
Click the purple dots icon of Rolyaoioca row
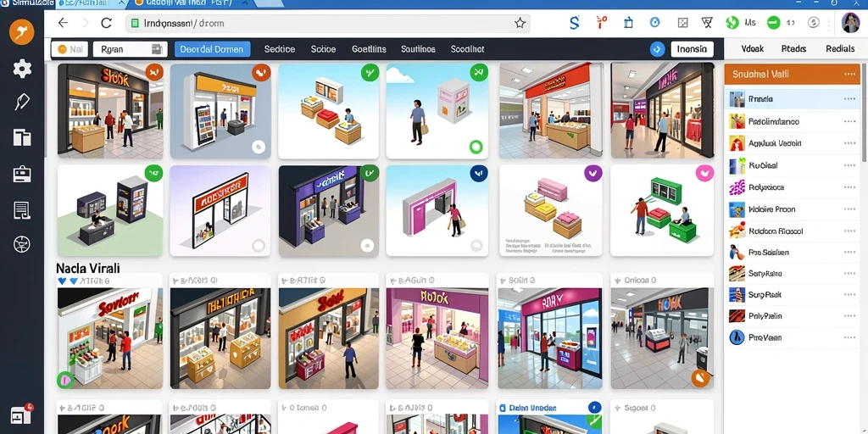click(x=737, y=187)
